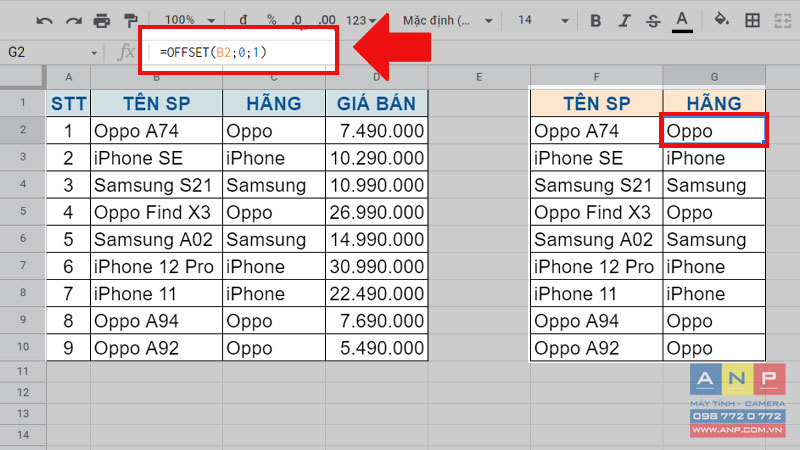
Task: Apply currency format with đ button
Action: (x=243, y=20)
